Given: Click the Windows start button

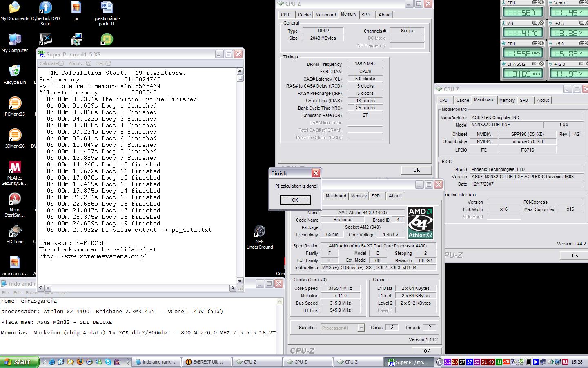Looking at the screenshot, I should pos(20,362).
